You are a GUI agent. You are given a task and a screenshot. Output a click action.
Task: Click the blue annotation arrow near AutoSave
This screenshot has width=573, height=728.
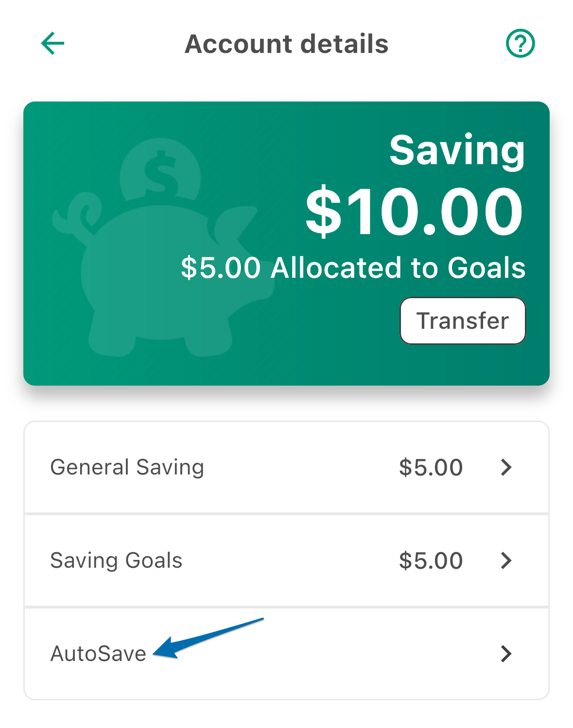pos(208,638)
